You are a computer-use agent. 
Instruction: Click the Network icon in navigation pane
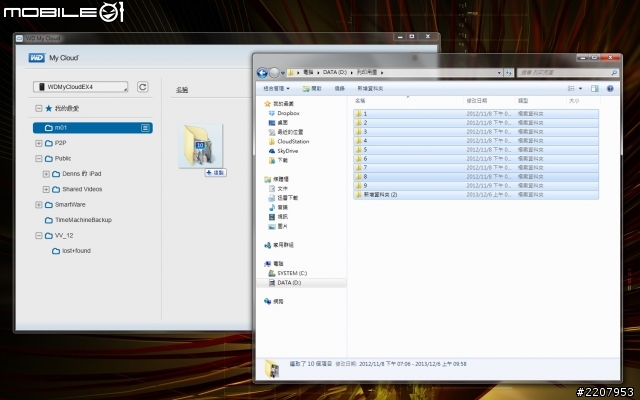coord(268,302)
